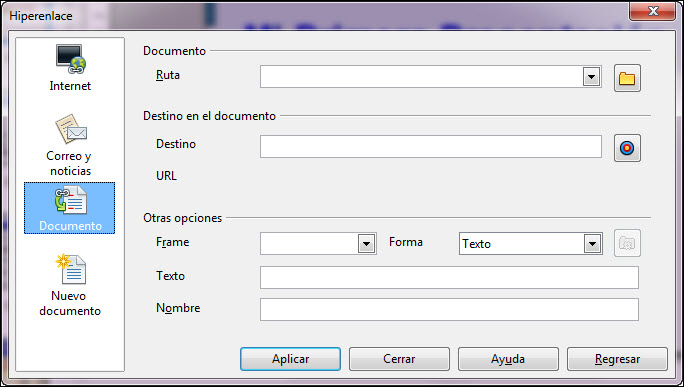Click the Regresar button
Viewport: 684px width, 387px height.
point(617,359)
